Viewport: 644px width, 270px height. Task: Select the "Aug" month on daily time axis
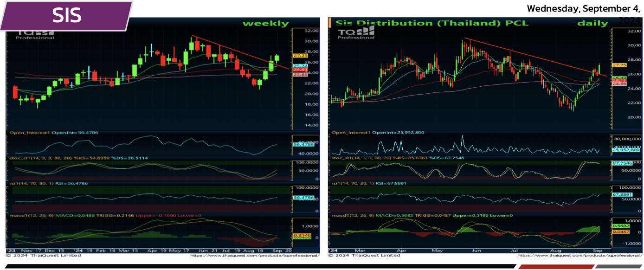[555, 251]
